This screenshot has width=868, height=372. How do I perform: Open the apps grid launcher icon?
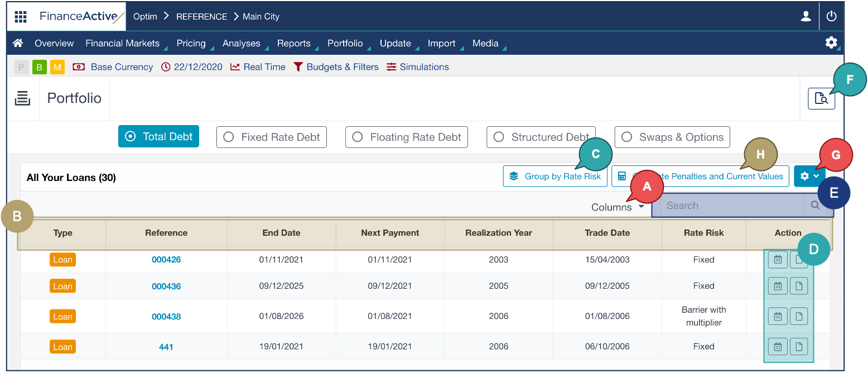(x=21, y=17)
